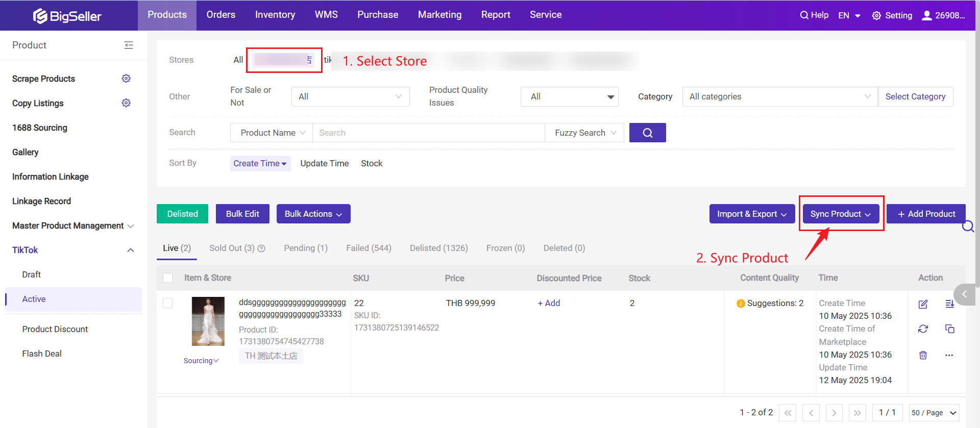Open Report in top navigation
980x428 pixels.
(x=496, y=15)
